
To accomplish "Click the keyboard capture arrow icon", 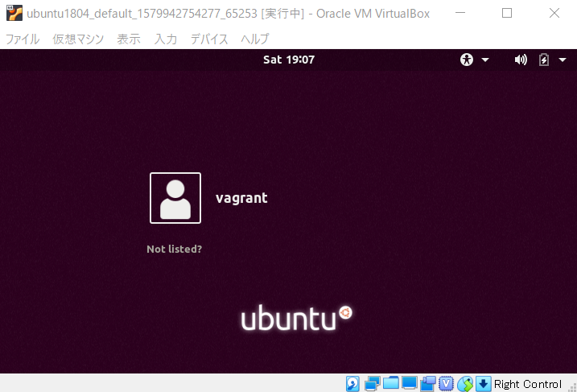I will click(483, 384).
